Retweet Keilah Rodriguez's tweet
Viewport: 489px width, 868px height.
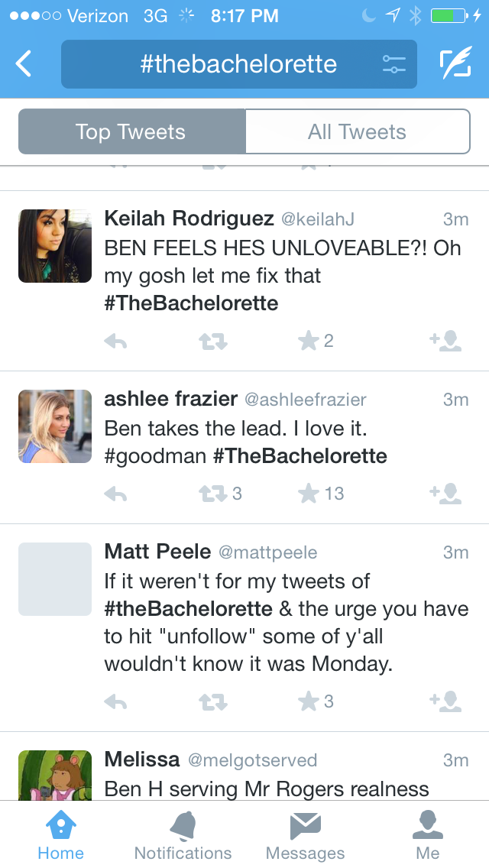[213, 342]
